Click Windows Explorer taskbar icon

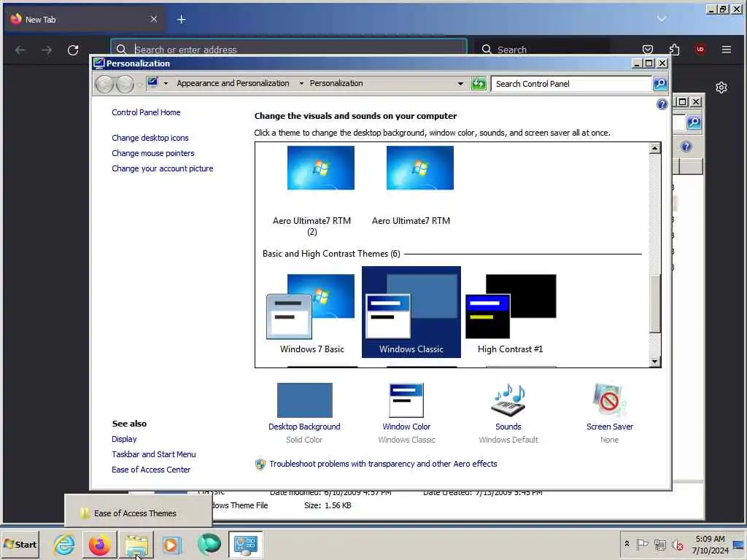(137, 544)
